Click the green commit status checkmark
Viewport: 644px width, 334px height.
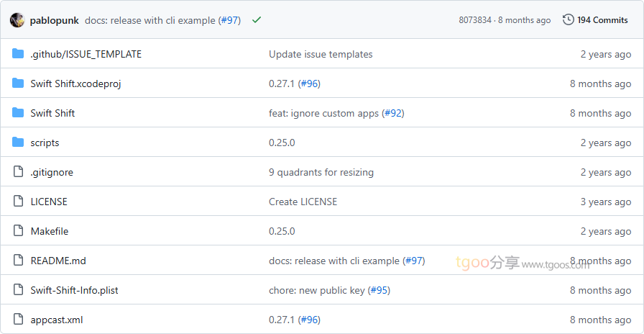pyautogui.click(x=257, y=20)
